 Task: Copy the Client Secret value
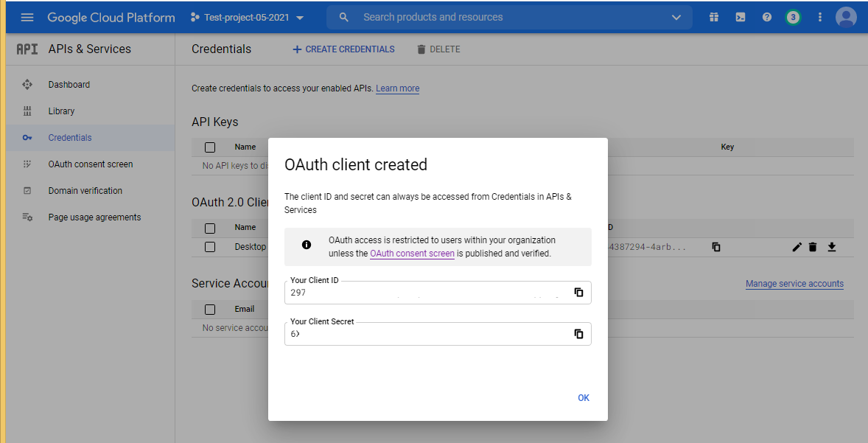[x=578, y=334]
